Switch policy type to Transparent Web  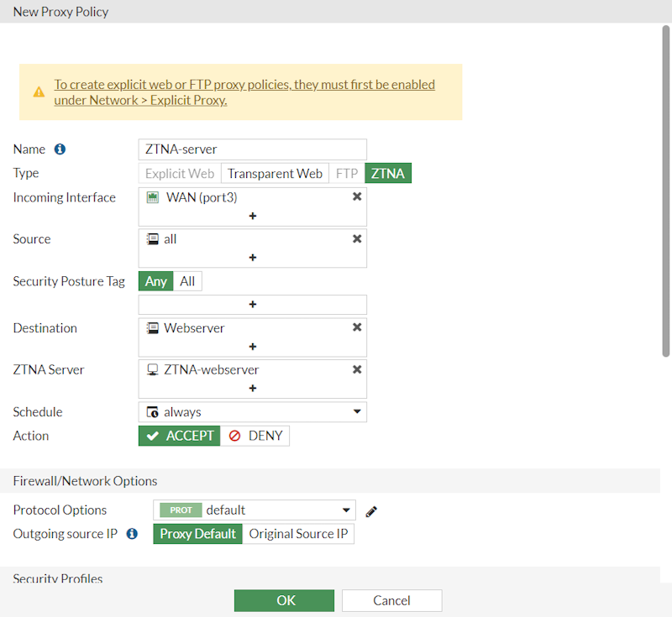275,173
